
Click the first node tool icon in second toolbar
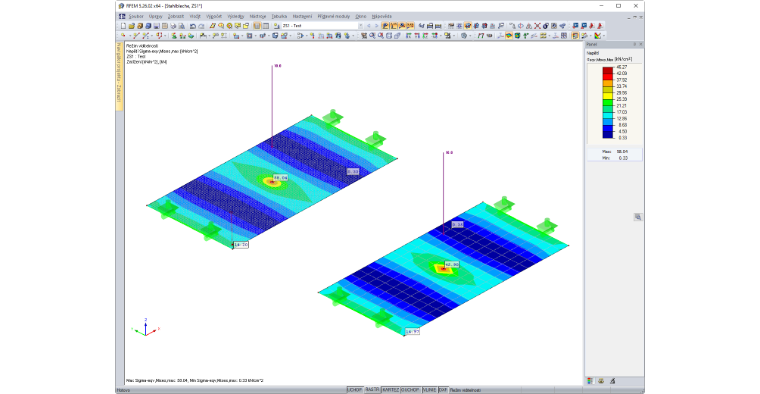click(x=123, y=35)
